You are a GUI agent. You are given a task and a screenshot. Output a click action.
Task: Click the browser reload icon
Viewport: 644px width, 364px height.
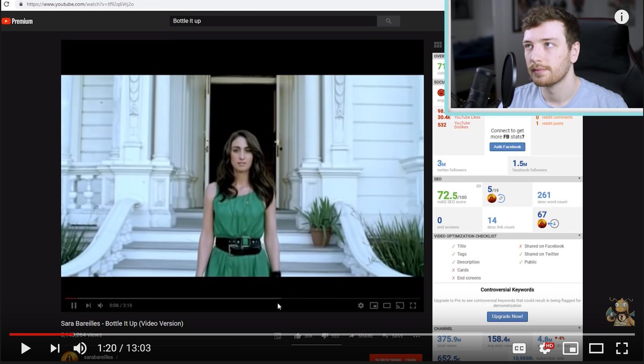pyautogui.click(x=6, y=4)
